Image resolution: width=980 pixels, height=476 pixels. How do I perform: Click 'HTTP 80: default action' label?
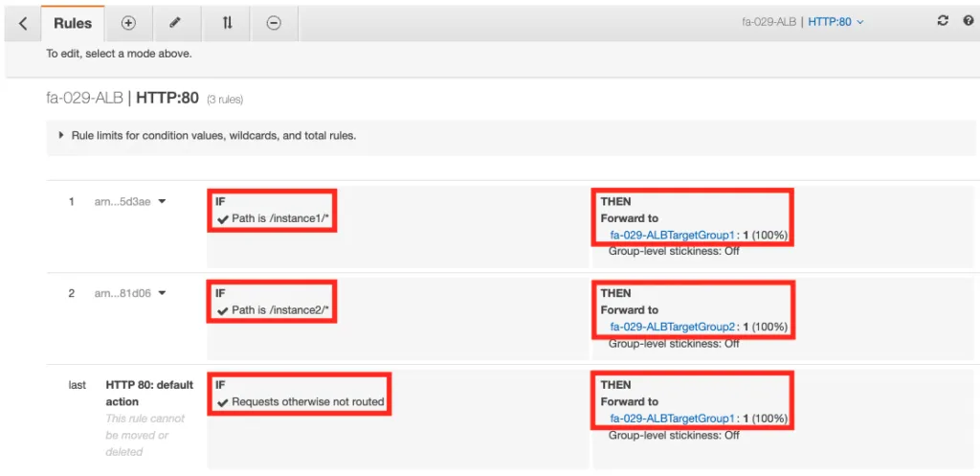[x=149, y=393]
